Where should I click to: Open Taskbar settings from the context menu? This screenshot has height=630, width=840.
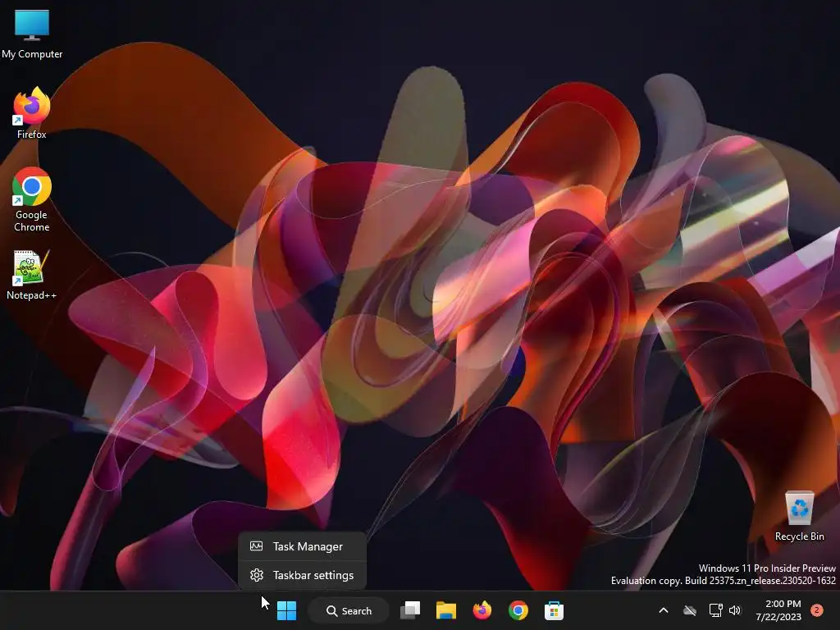point(302,575)
